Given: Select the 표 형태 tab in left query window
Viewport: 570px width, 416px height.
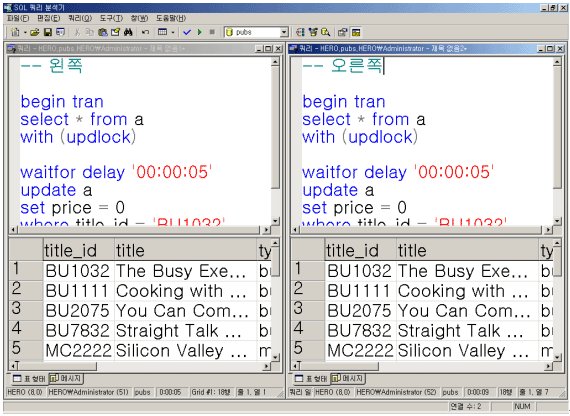Looking at the screenshot, I should (29, 379).
